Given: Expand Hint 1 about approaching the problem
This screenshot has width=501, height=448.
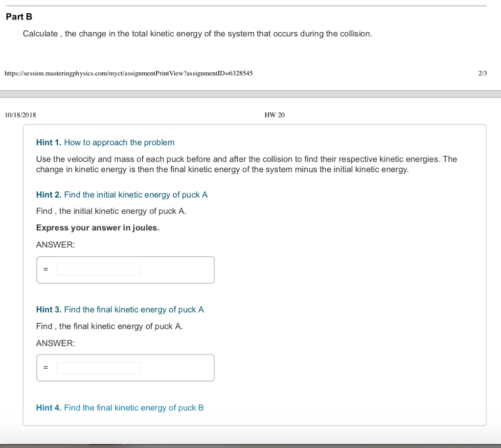Looking at the screenshot, I should tap(105, 142).
